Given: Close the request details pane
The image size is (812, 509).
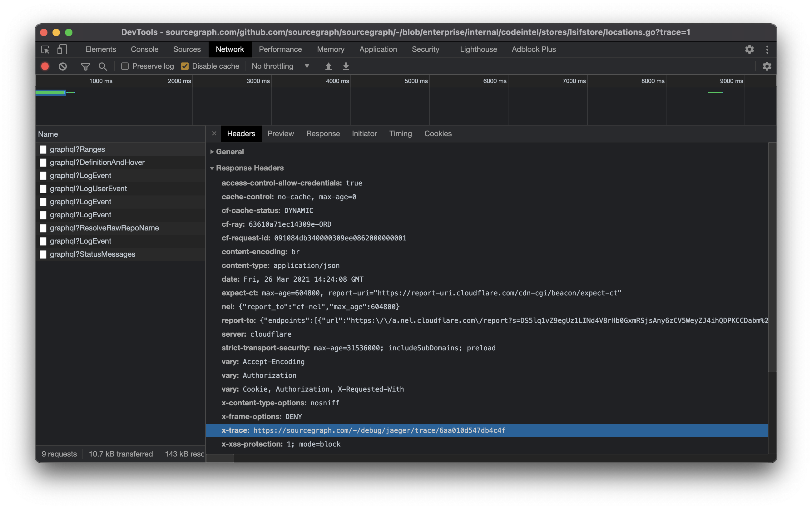Looking at the screenshot, I should (214, 133).
